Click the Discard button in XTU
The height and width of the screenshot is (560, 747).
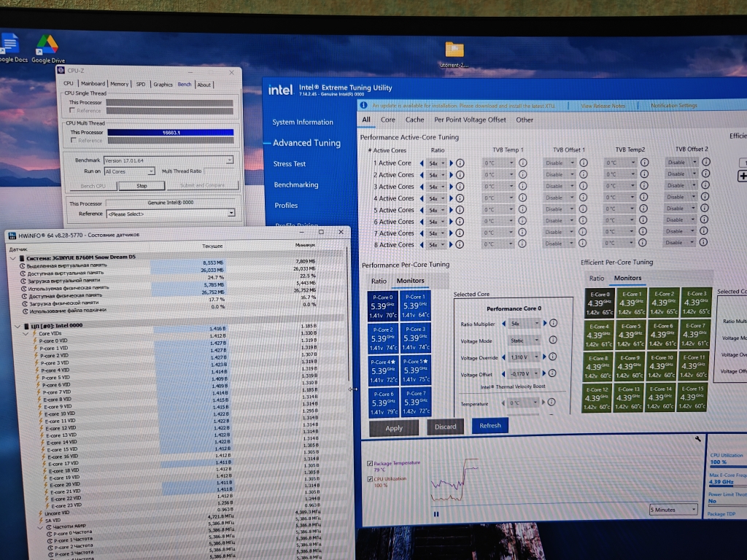[x=445, y=427]
